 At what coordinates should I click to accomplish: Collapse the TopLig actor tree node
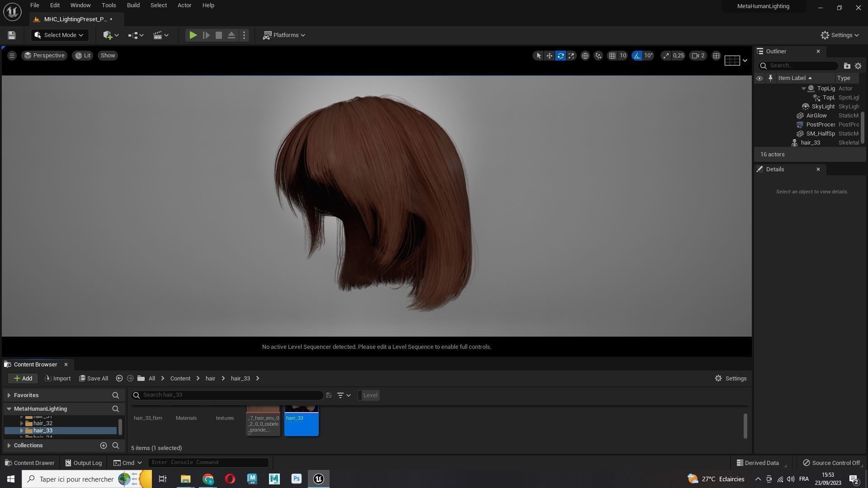[804, 89]
